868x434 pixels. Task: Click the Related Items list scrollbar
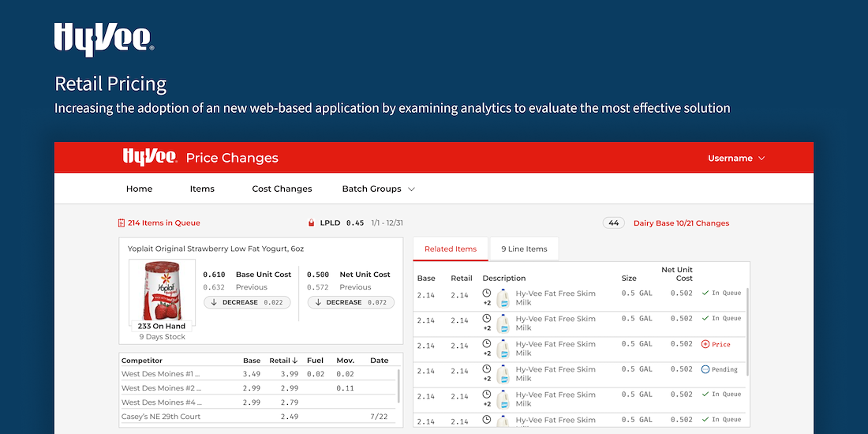pyautogui.click(x=748, y=331)
